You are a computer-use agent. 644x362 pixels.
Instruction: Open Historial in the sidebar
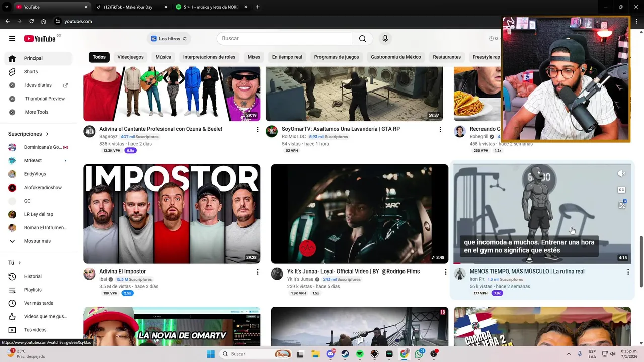point(38,276)
